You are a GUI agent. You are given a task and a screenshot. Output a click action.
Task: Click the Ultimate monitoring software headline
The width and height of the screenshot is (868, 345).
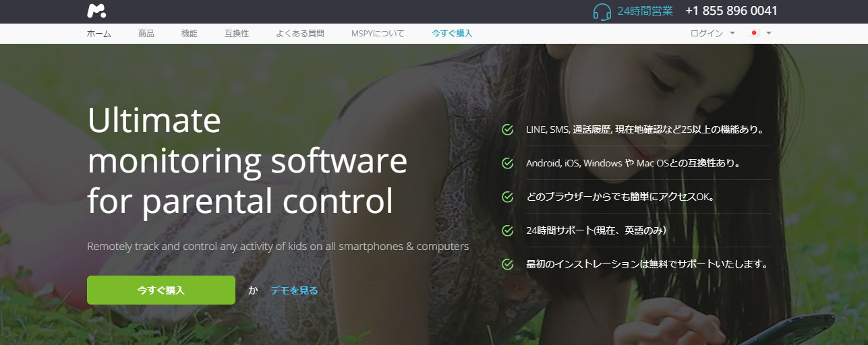coord(247,161)
